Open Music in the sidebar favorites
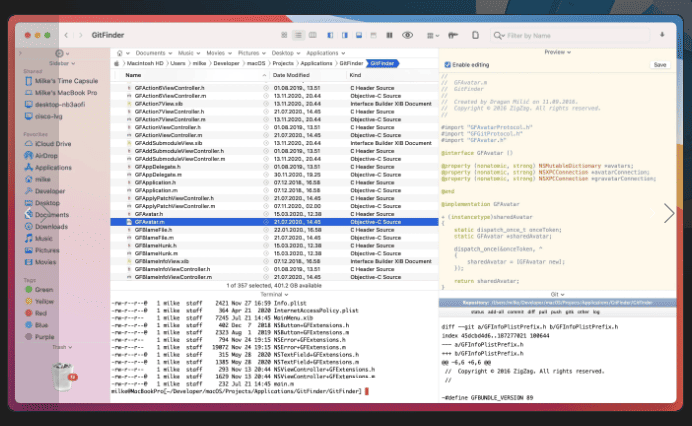Screen dimensions: 692x426 pos(38,238)
